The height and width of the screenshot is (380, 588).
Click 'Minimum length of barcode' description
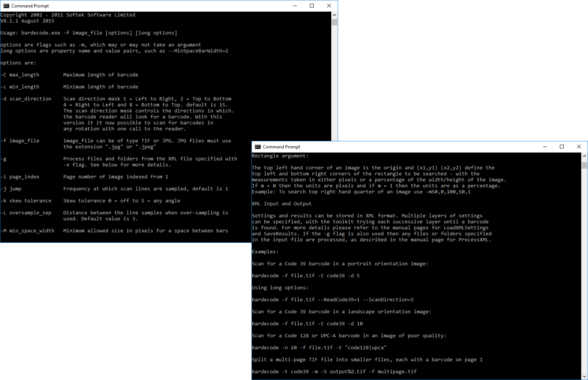click(101, 87)
